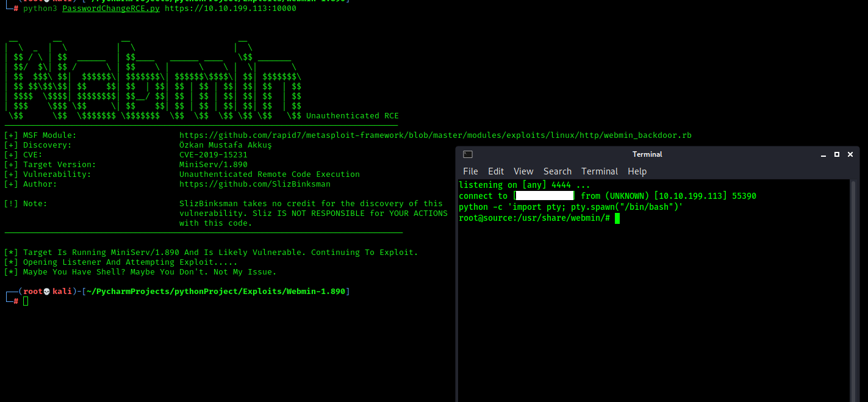Click the cursor at the Kali shell prompt
Screen dimensions: 868x402
(x=26, y=301)
